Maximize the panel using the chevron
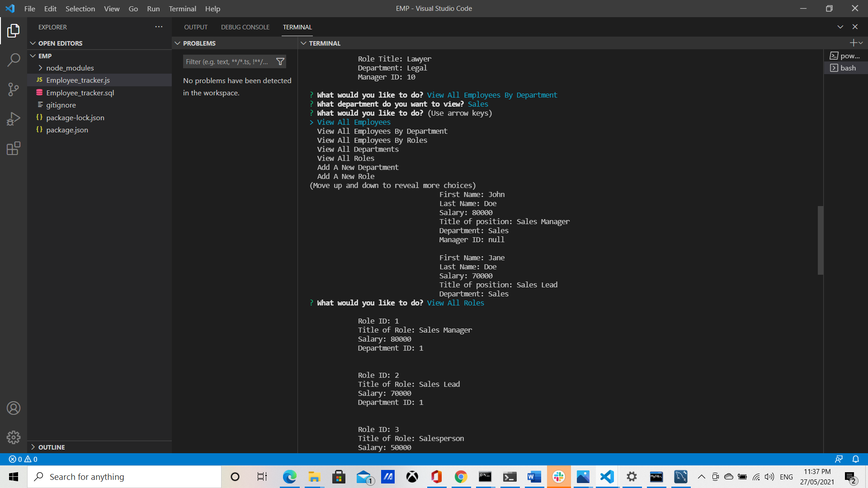Screen dimensions: 868x488 tap(840, 27)
